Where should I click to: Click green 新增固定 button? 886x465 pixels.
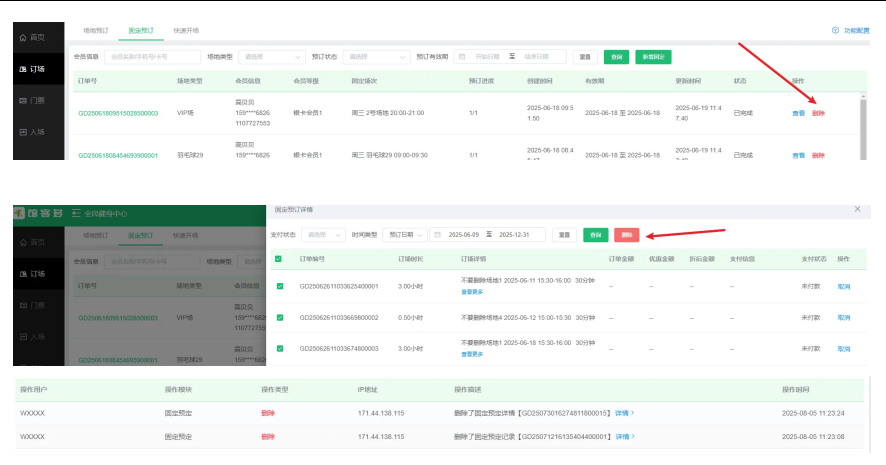653,57
